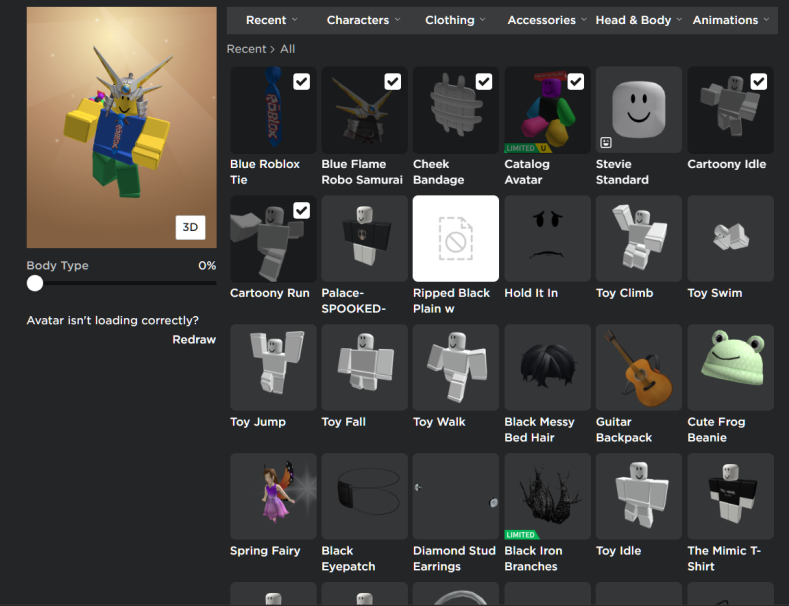
Task: Uncheck the Catalog Avatar checkbox
Action: coord(576,82)
